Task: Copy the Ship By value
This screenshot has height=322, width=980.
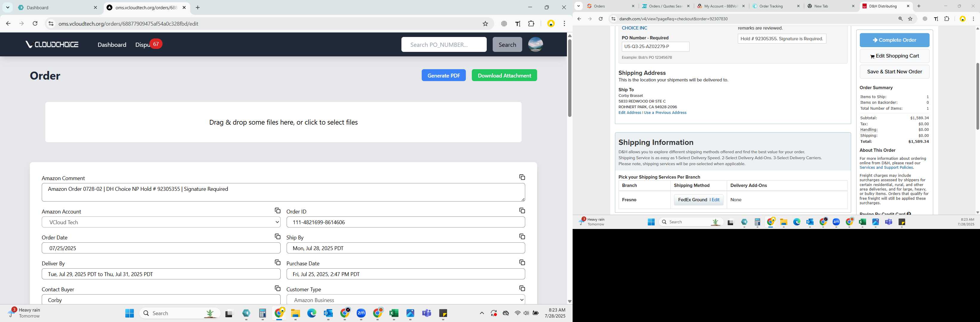Action: tap(522, 236)
